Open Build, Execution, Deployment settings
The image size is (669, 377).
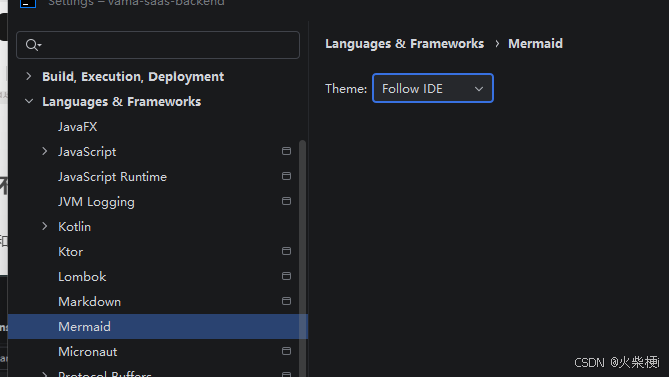[133, 77]
